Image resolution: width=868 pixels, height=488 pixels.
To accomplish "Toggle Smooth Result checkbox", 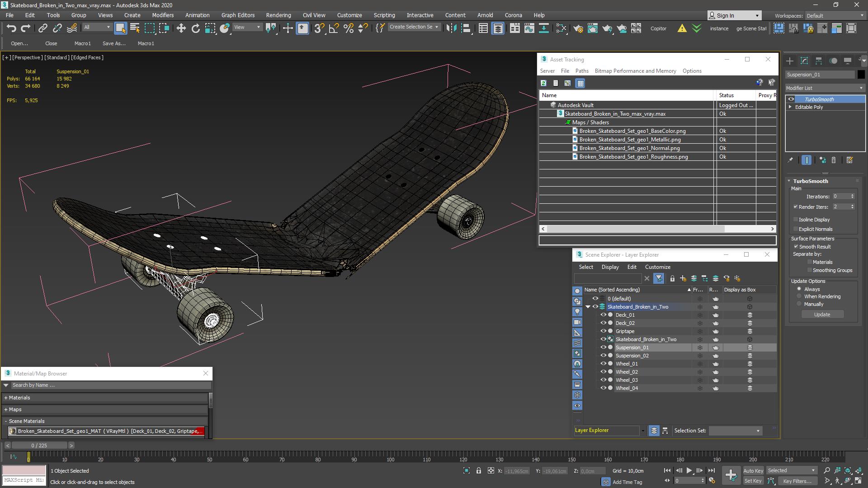I will click(796, 246).
